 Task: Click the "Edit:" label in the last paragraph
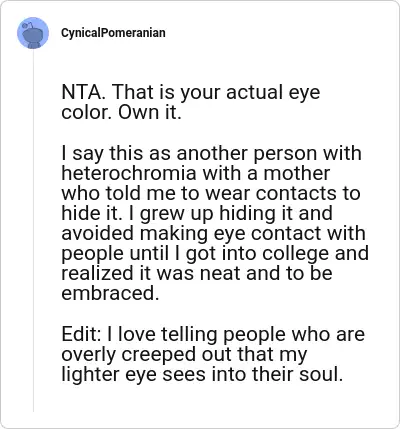[x=81, y=334]
